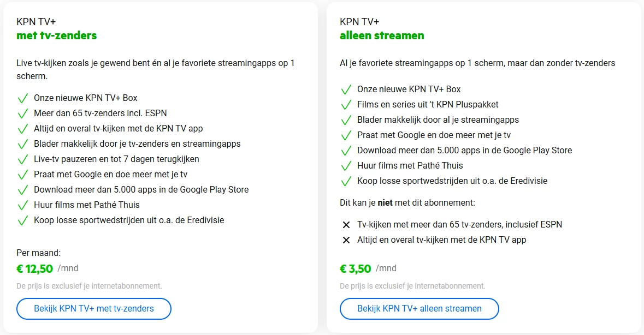
Task: Click checkmark beside left 'Huur films met Pathé Thuis'
Action: click(22, 206)
